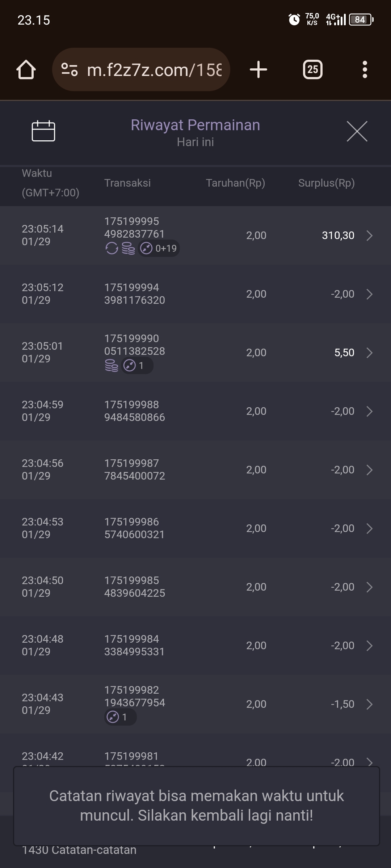Tap the browser home icon
The width and height of the screenshot is (391, 868).
(26, 69)
